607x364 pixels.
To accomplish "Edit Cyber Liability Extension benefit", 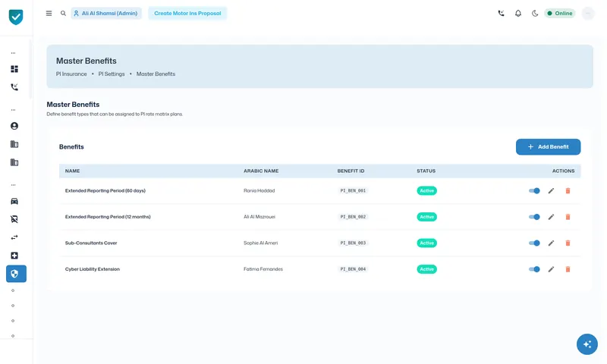I will [551, 269].
